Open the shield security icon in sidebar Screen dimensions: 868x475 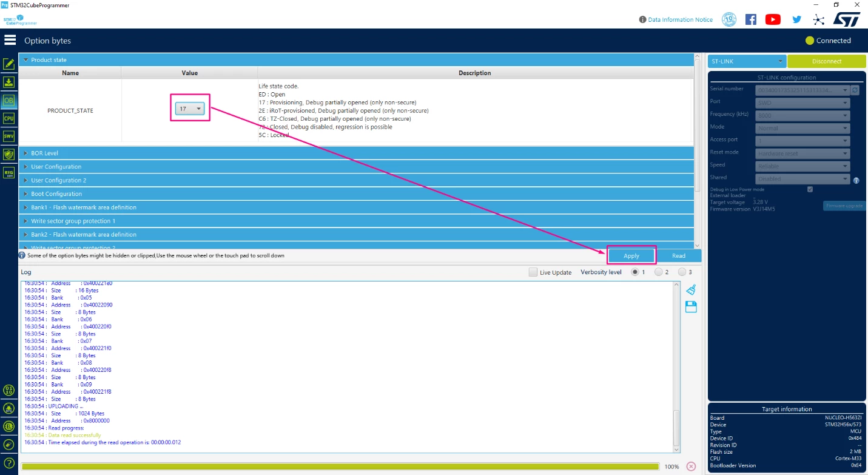tap(9, 154)
